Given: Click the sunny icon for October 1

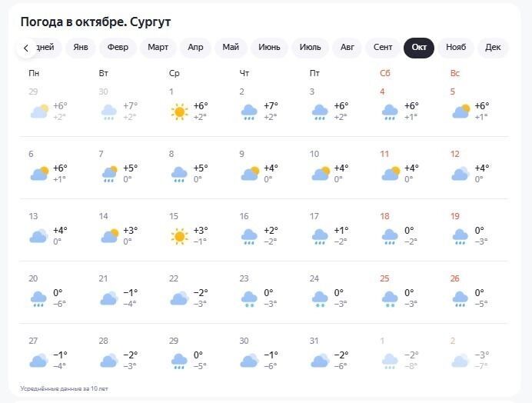Looking at the screenshot, I should 179,112.
